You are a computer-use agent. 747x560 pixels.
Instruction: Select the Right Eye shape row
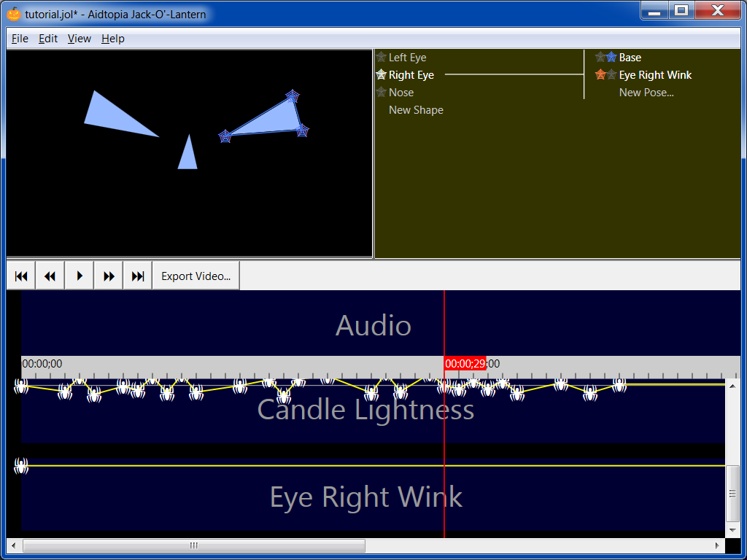[411, 75]
